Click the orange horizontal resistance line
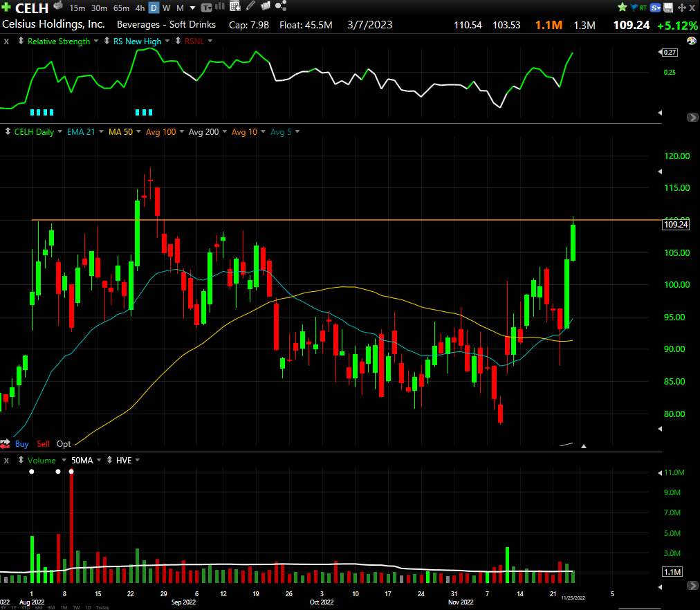Viewport: 700px width, 610px height. click(x=347, y=220)
